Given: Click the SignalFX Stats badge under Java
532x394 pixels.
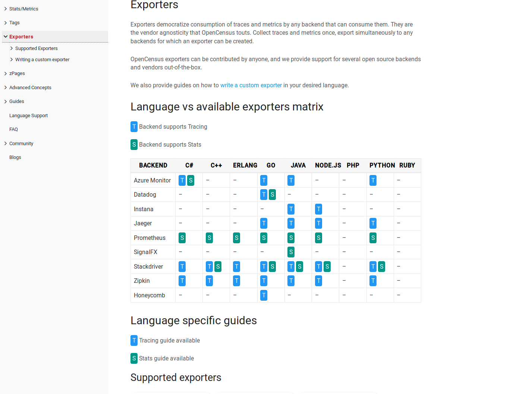Looking at the screenshot, I should pos(291,252).
